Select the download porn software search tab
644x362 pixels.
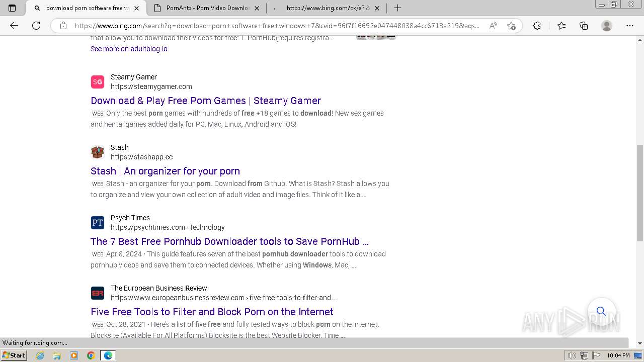pyautogui.click(x=87, y=8)
